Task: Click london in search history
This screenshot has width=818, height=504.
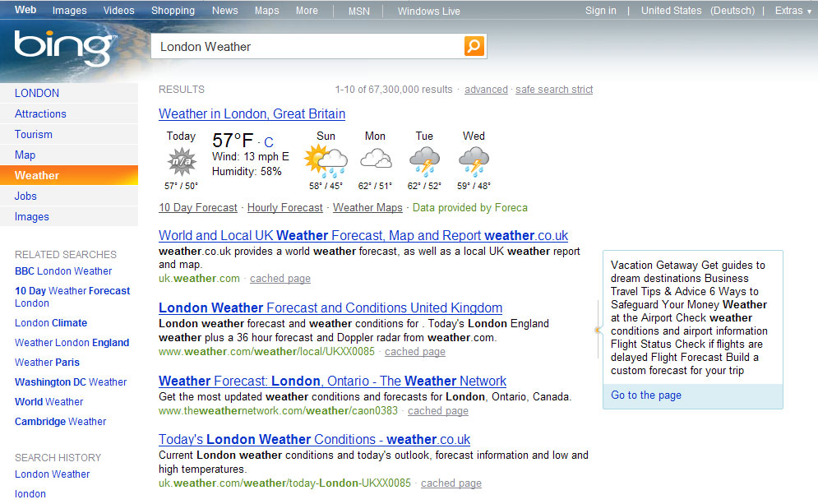Action: coord(30,493)
